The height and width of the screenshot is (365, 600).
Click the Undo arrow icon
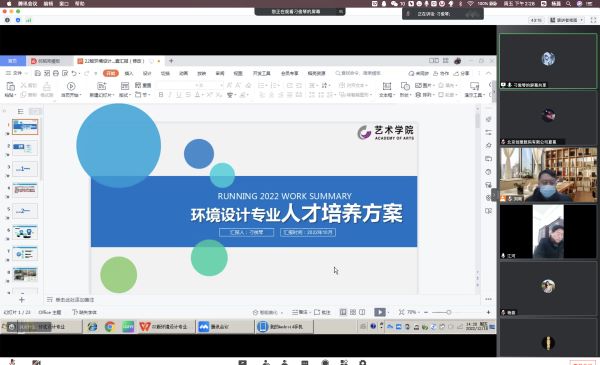(x=73, y=73)
